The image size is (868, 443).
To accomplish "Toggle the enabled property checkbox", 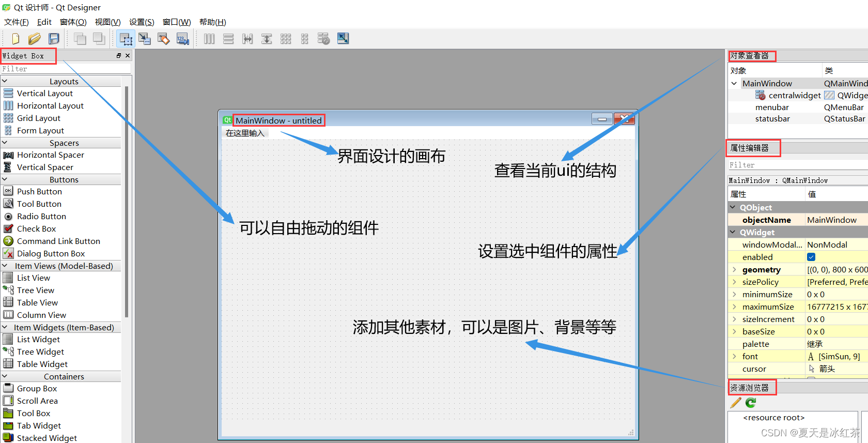I will point(811,257).
